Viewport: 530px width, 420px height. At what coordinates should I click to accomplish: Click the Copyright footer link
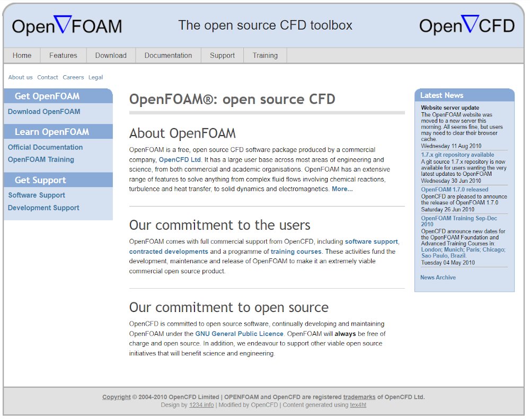tap(116, 397)
